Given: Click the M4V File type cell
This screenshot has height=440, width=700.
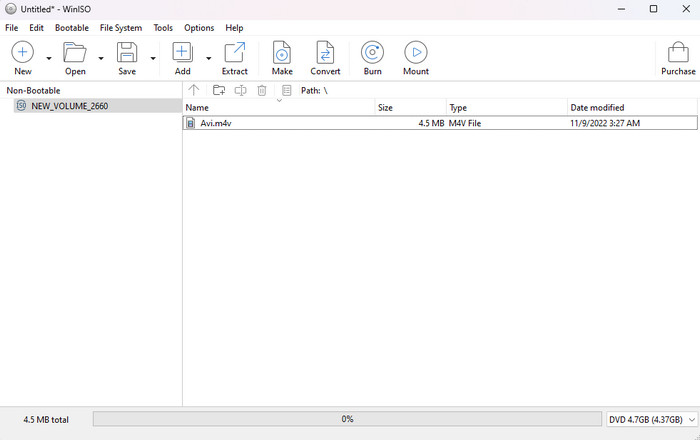Looking at the screenshot, I should coord(465,123).
